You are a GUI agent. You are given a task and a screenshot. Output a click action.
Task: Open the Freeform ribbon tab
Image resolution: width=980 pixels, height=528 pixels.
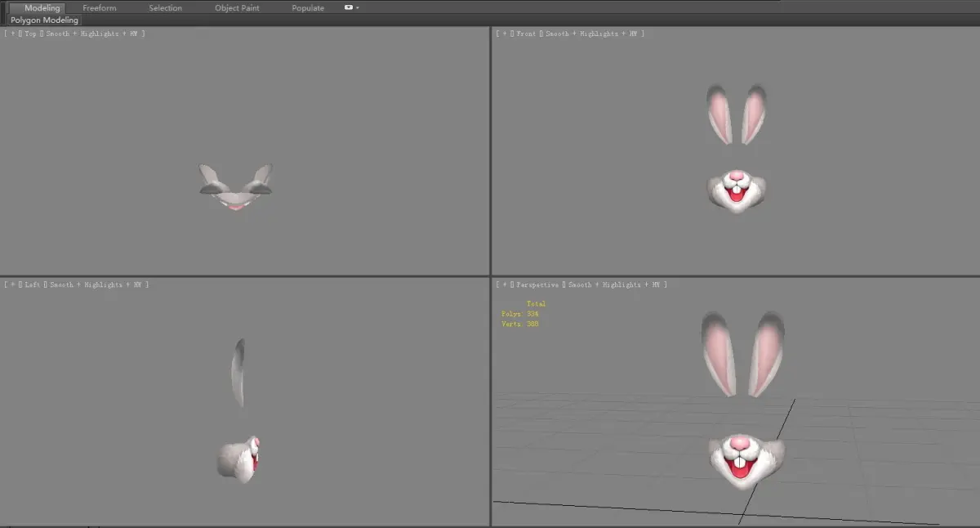[x=100, y=7]
